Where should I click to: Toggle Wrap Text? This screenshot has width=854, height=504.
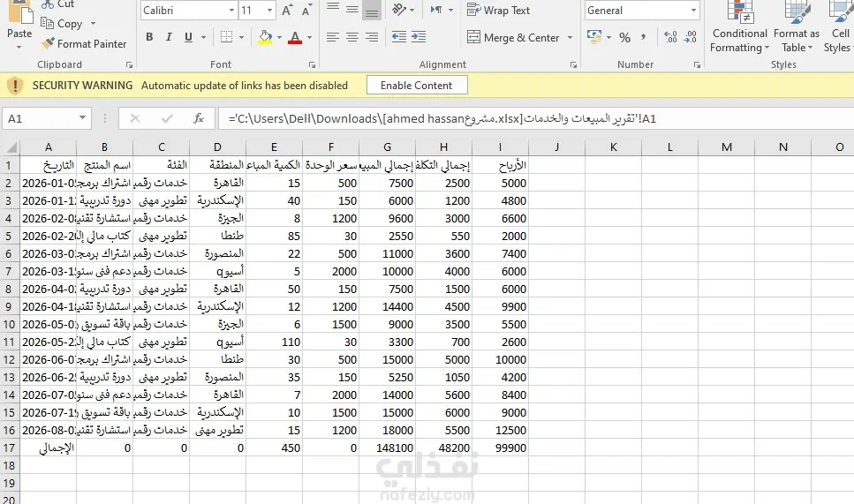[x=498, y=11]
